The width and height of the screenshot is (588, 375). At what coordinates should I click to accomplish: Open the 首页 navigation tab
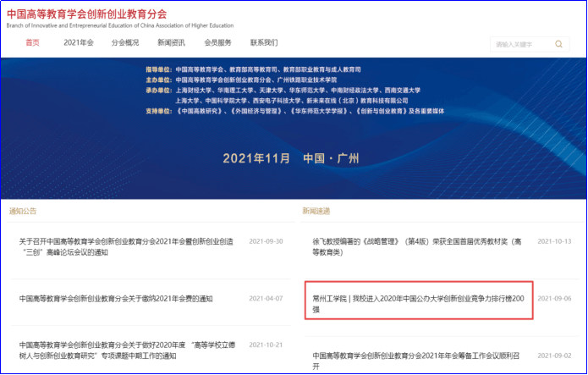[32, 43]
